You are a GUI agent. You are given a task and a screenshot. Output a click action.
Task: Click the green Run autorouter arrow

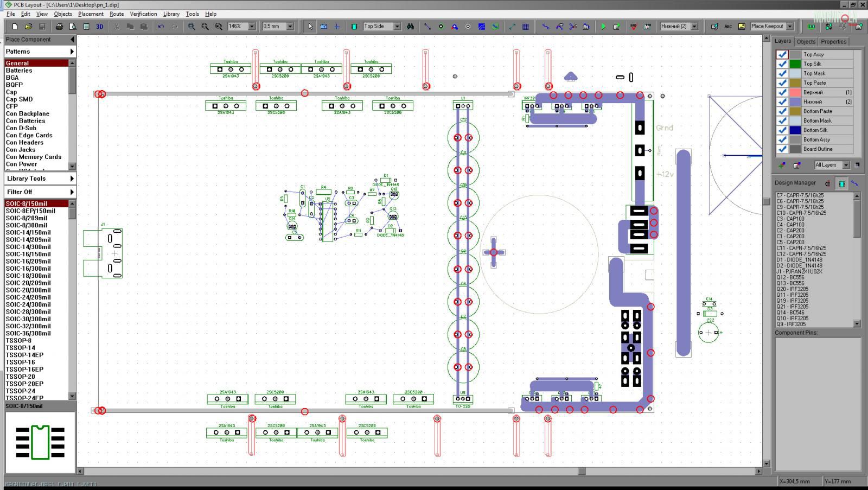603,26
